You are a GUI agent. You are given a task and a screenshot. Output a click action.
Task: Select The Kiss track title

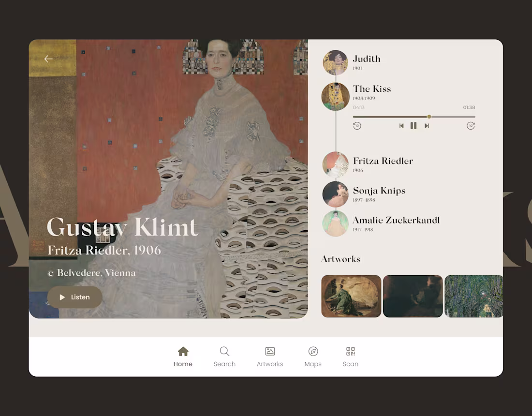pyautogui.click(x=372, y=89)
